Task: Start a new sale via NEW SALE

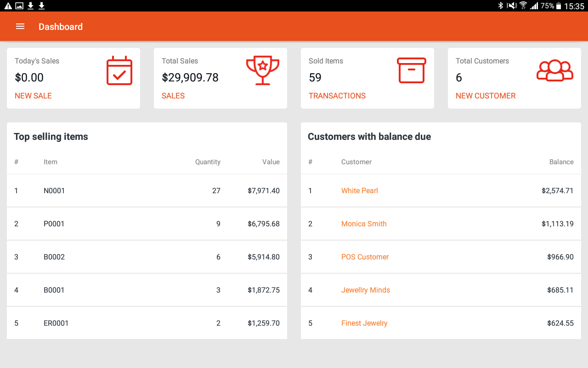Action: (33, 96)
